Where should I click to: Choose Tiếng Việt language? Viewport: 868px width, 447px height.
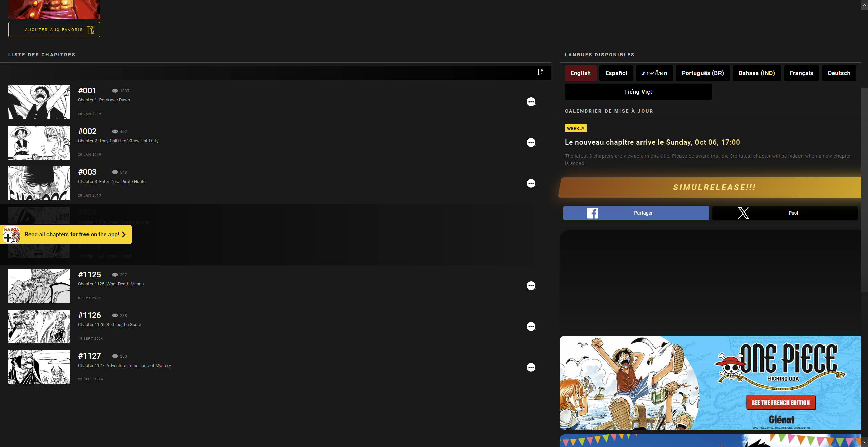click(638, 92)
